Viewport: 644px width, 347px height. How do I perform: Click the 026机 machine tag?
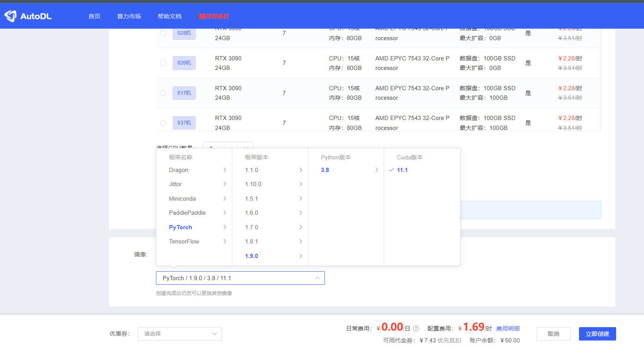pyautogui.click(x=184, y=63)
